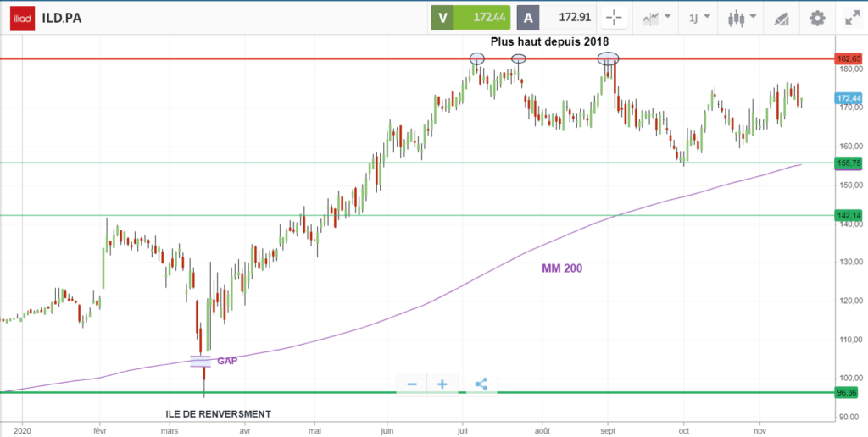
Task: Click the 110,00 price axis value
Action: click(849, 340)
